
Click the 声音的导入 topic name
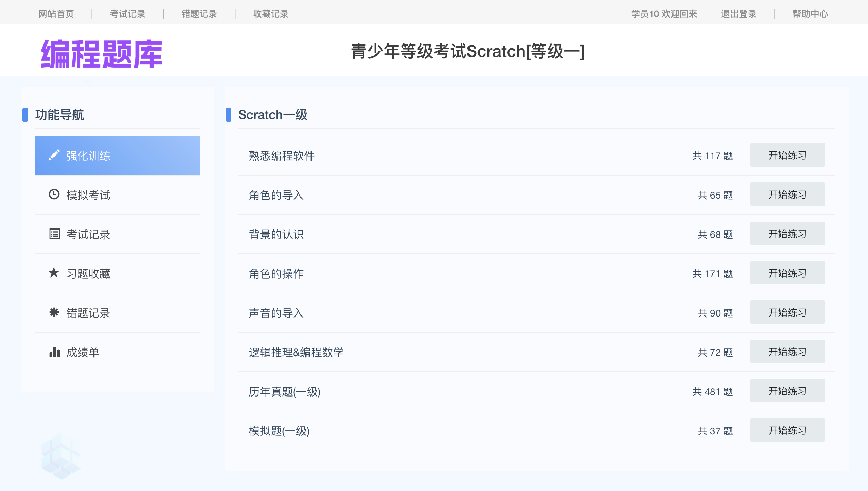(x=276, y=313)
